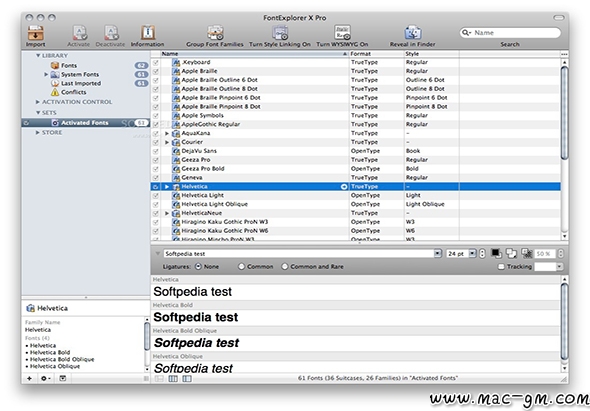
Task: Collapse the SETS section
Action: point(38,113)
